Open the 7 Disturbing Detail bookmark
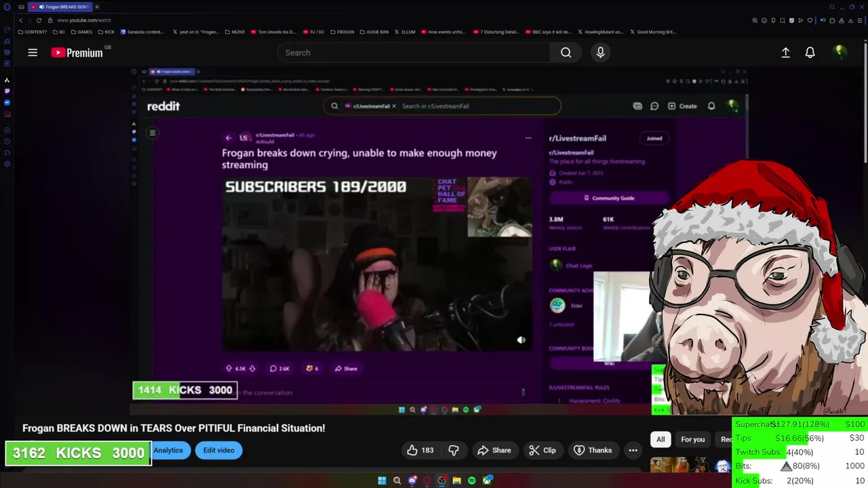 496,32
